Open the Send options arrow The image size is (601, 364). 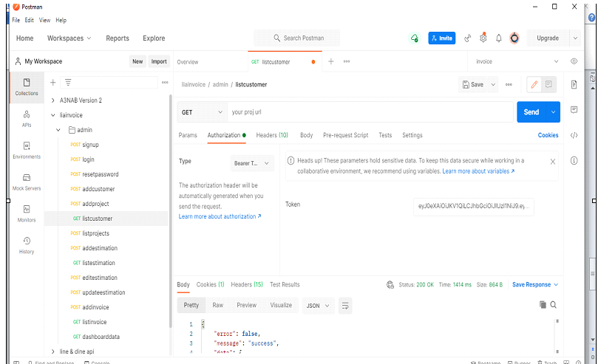click(553, 112)
